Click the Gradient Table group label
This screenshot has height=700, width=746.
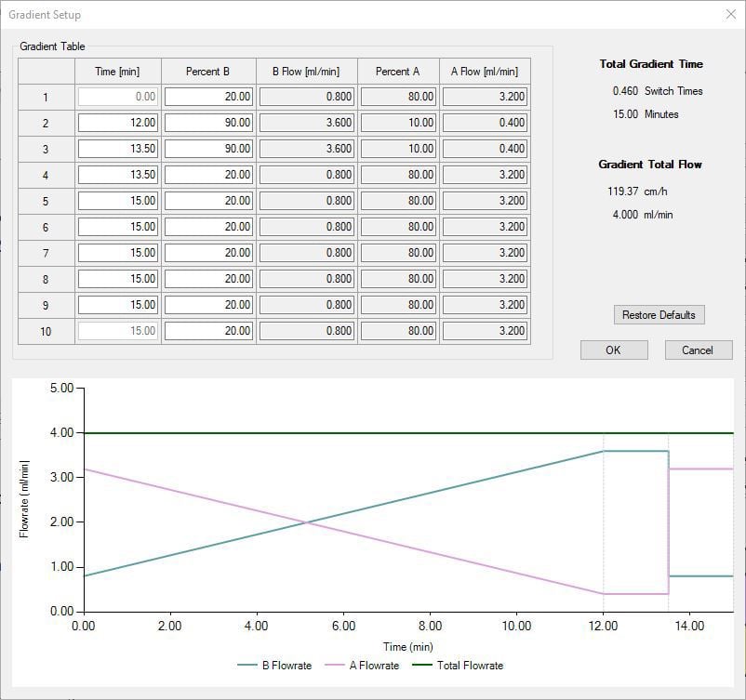(52, 46)
